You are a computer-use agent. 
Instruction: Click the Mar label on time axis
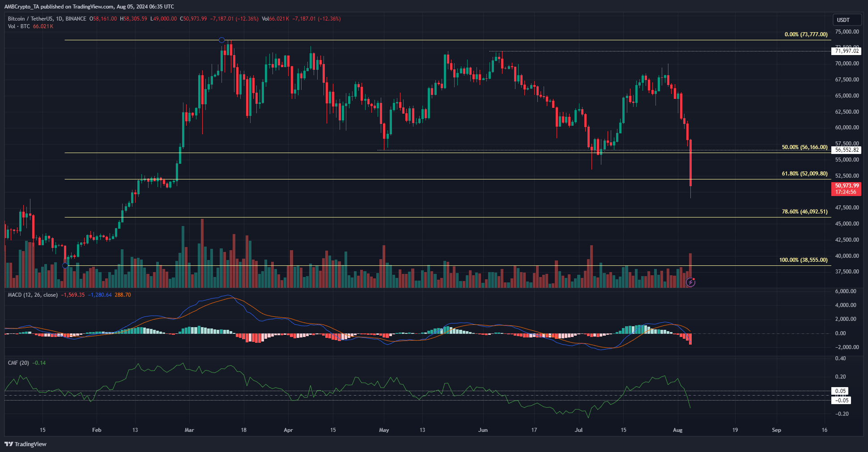189,430
